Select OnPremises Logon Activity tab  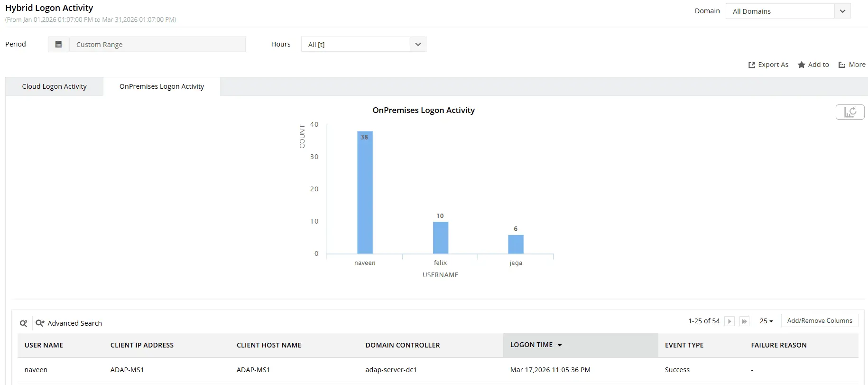[162, 86]
